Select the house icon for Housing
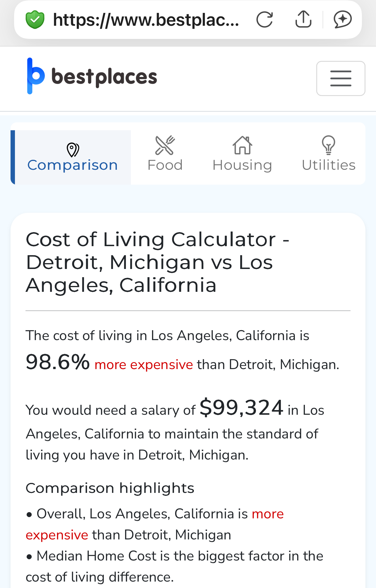The height and width of the screenshot is (588, 376). coord(242,145)
